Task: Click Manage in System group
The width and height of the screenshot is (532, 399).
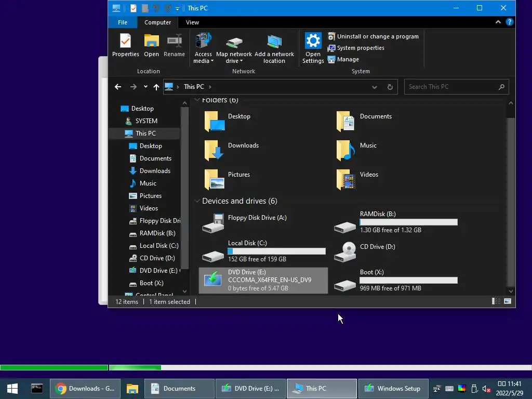Action: pos(343,59)
